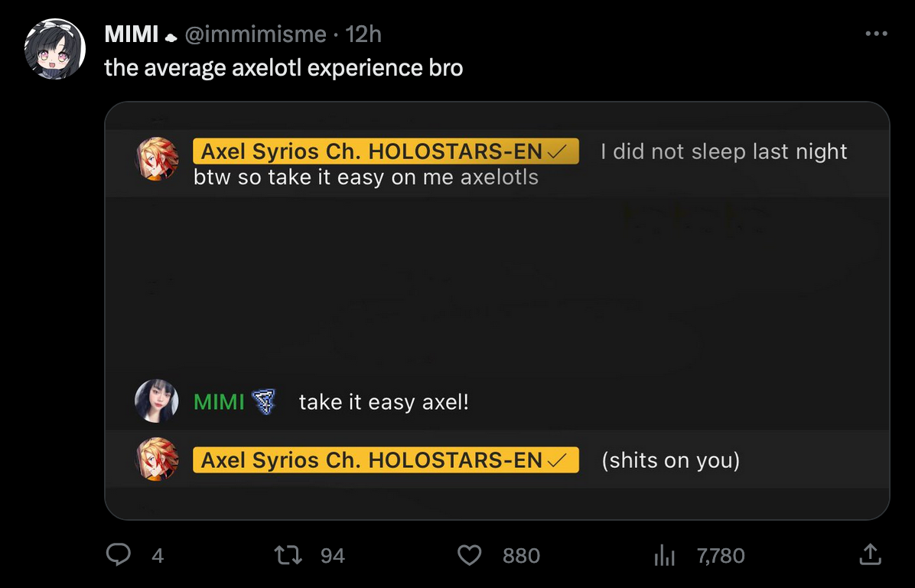Click the MIMI display name
The width and height of the screenshot is (915, 588).
click(131, 34)
